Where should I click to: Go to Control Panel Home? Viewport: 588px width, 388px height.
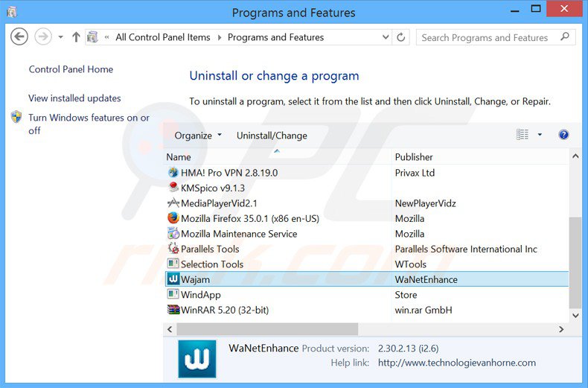point(71,69)
